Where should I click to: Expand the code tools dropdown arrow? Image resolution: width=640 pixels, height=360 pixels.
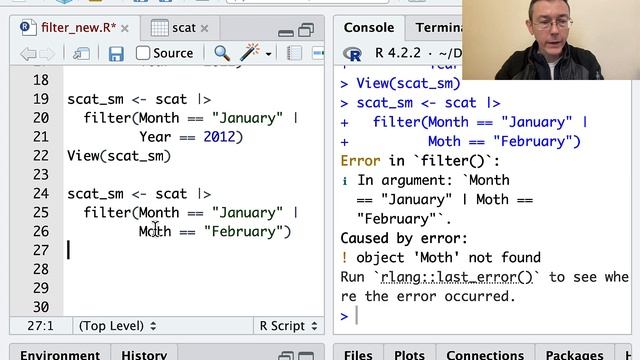[269, 54]
